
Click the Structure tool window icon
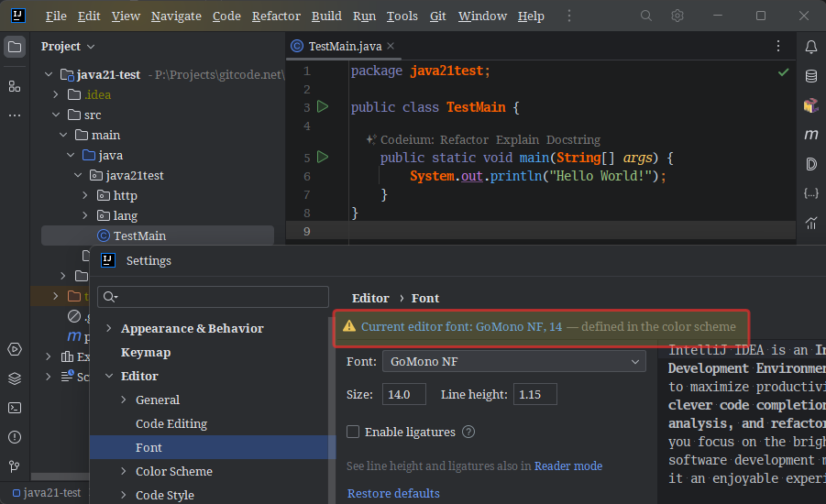coord(14,86)
